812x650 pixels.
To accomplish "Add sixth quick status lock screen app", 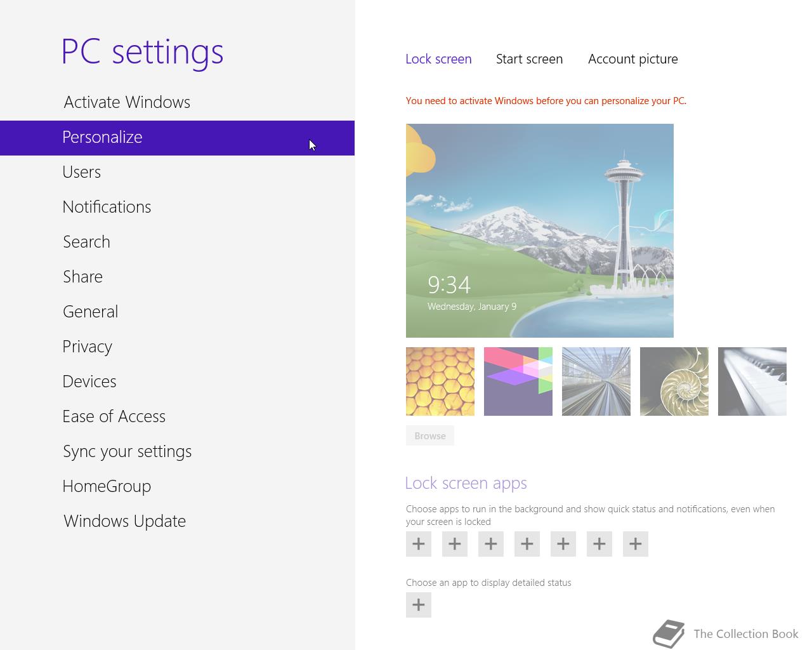I will 599,544.
